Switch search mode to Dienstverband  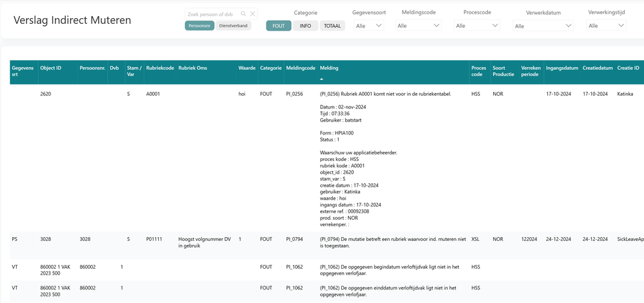[x=234, y=26]
